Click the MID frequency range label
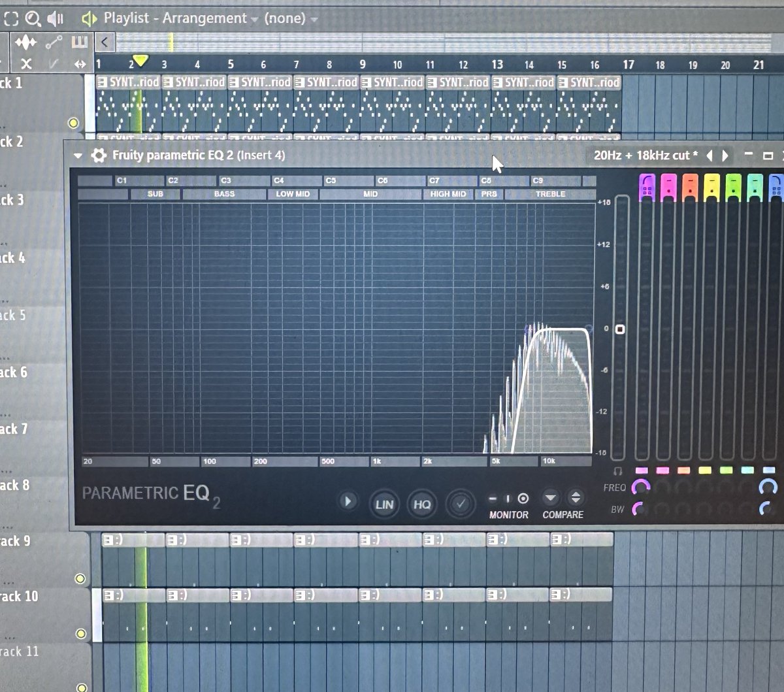Viewport: 784px width, 692px height. pyautogui.click(x=370, y=194)
